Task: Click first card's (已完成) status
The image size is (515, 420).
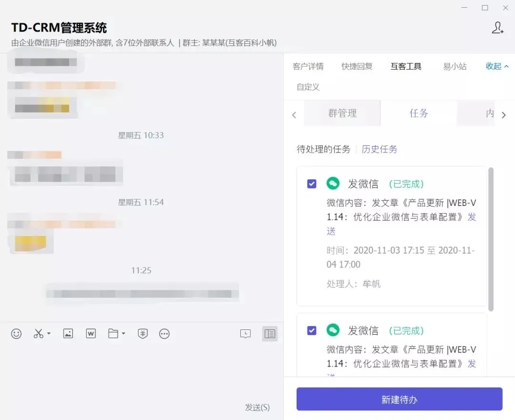Action: pos(406,184)
